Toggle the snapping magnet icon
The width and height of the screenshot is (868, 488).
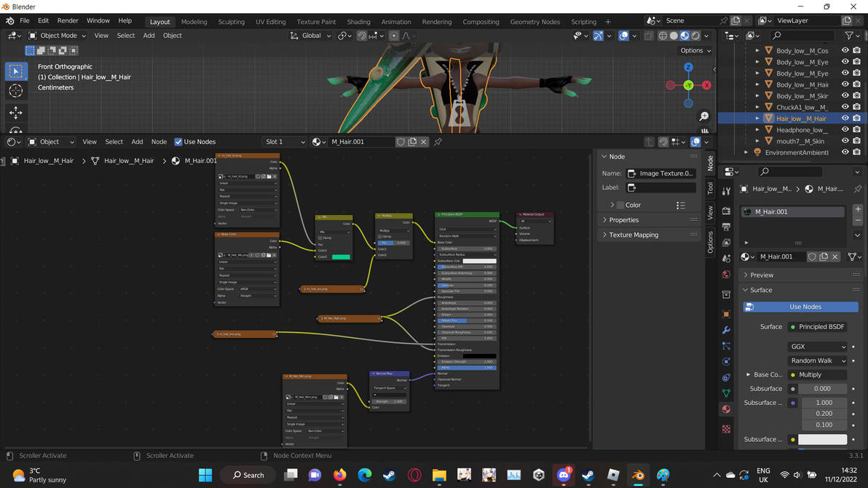point(361,36)
